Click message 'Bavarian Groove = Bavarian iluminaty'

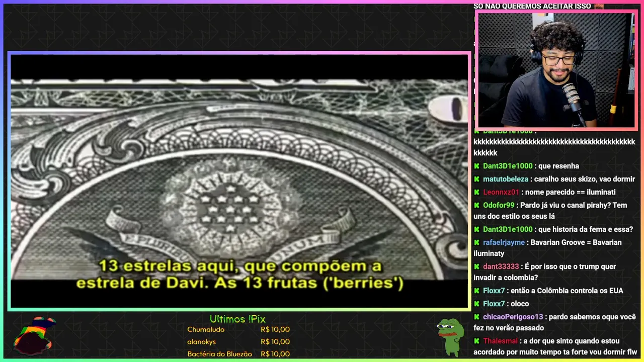[x=547, y=248]
